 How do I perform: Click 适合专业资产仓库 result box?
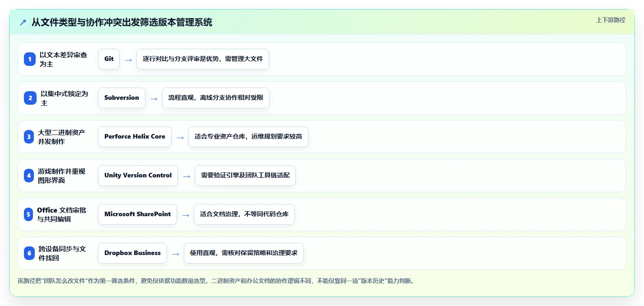click(x=248, y=137)
